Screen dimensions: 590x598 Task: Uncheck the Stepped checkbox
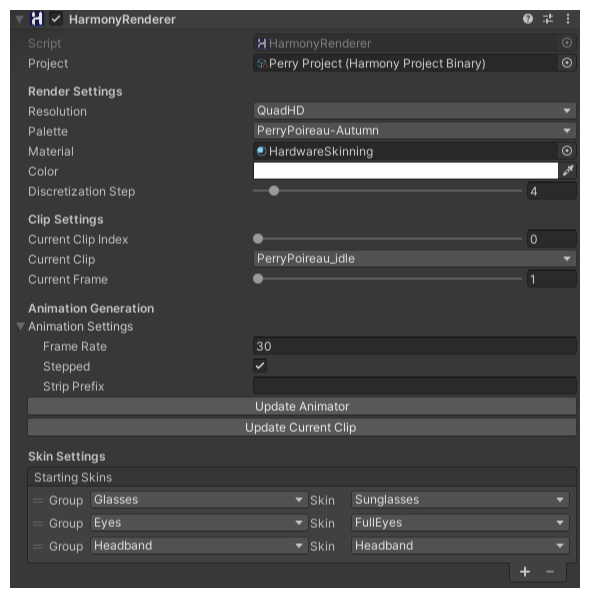[260, 366]
